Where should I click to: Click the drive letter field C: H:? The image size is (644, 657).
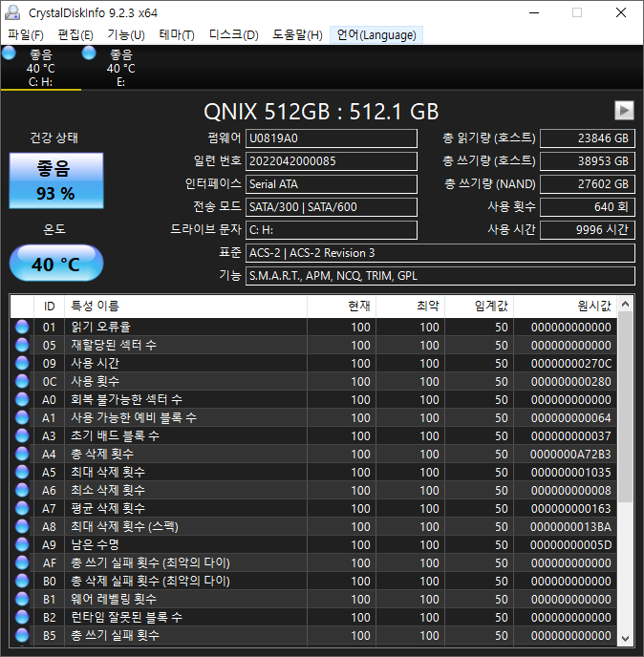(332, 230)
